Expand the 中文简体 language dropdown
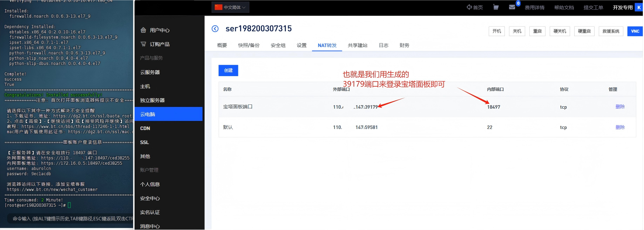Screen dimensions: 644x230 click(x=230, y=7)
